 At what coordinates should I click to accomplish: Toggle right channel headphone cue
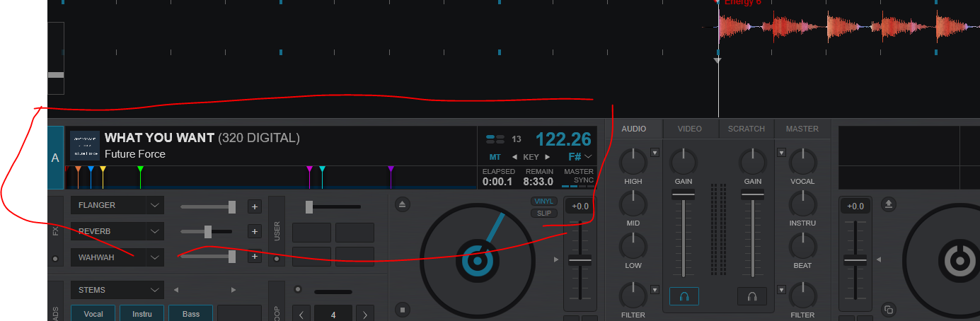click(x=752, y=296)
